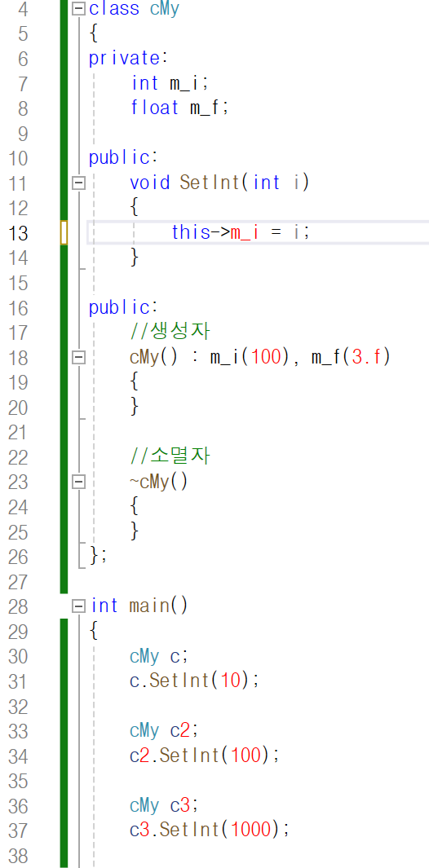Screen dimensions: 429x868
Task: Click the closing "};" on line 26
Action: pos(99,557)
